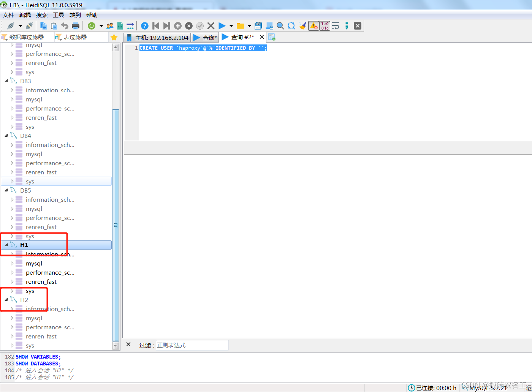Toggle binary hex view button

325,26
